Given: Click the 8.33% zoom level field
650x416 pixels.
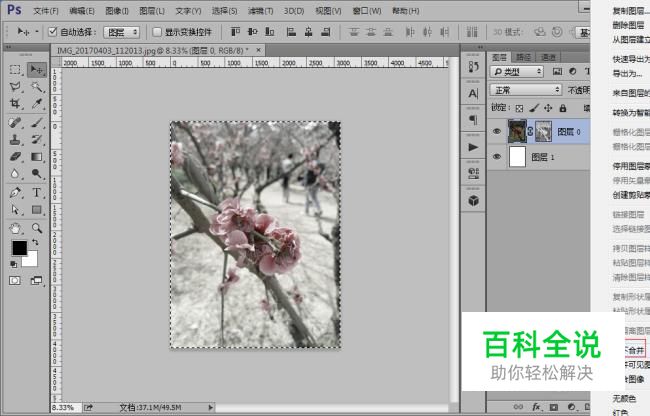Looking at the screenshot, I should 65,407.
